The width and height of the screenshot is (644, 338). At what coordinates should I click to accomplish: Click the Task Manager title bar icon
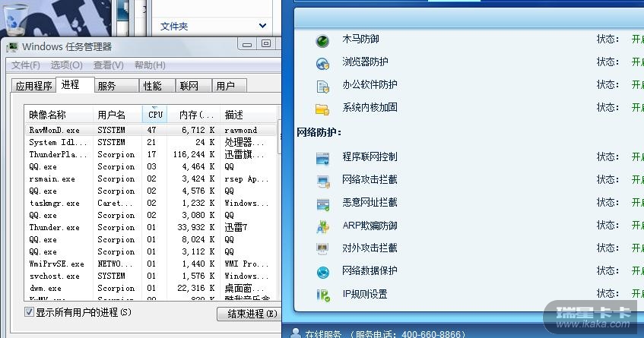point(12,47)
